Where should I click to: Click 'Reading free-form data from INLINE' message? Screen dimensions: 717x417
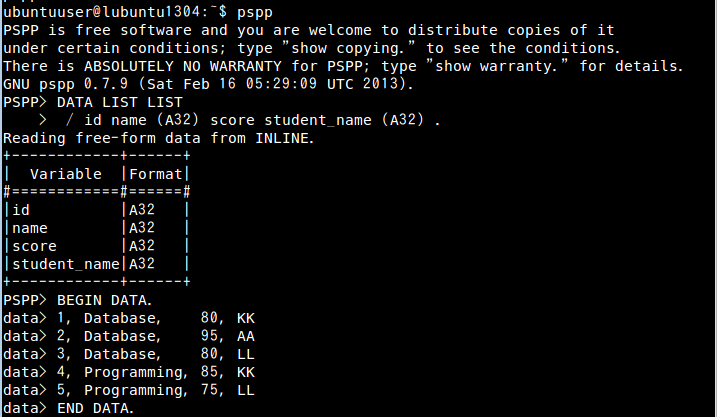tap(159, 138)
